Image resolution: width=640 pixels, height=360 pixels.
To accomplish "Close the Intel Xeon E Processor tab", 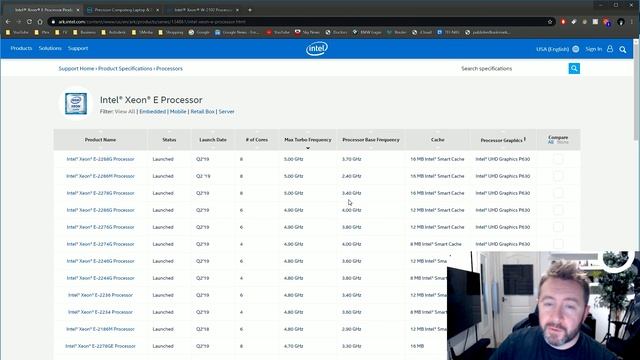I will coord(78,10).
